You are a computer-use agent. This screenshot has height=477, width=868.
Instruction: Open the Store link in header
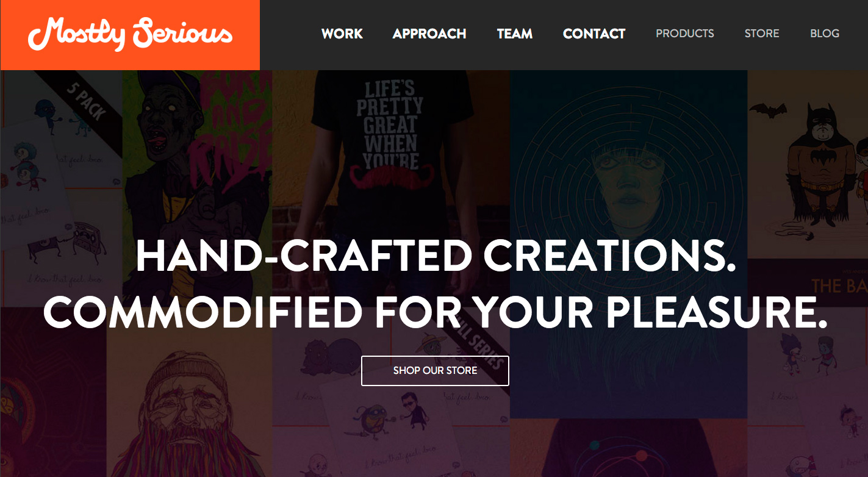762,34
